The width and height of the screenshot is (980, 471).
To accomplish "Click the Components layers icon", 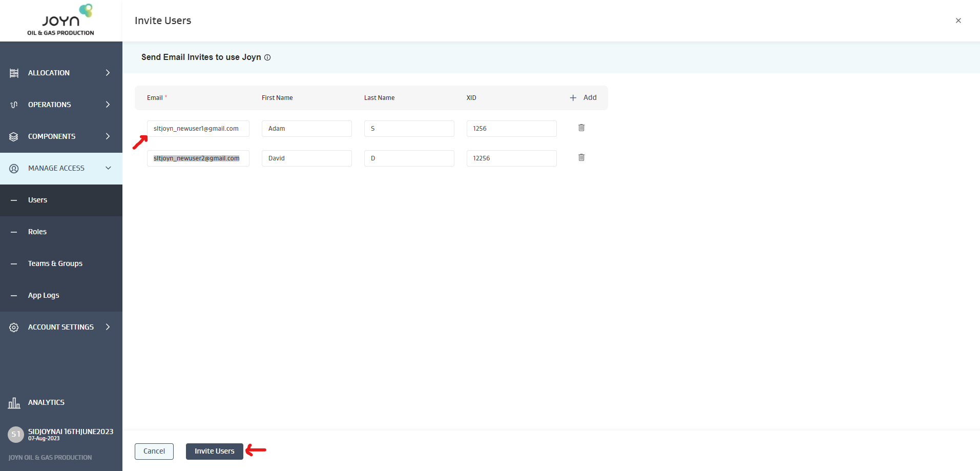I will point(14,137).
